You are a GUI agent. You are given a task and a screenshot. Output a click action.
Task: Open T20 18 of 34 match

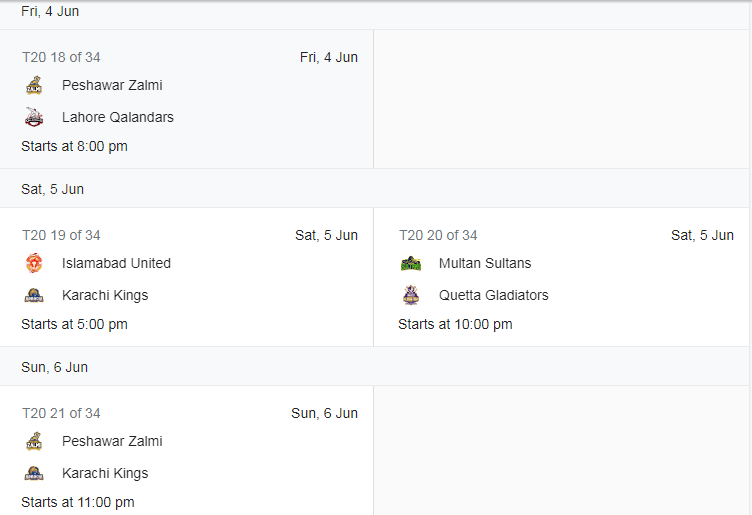(x=187, y=99)
